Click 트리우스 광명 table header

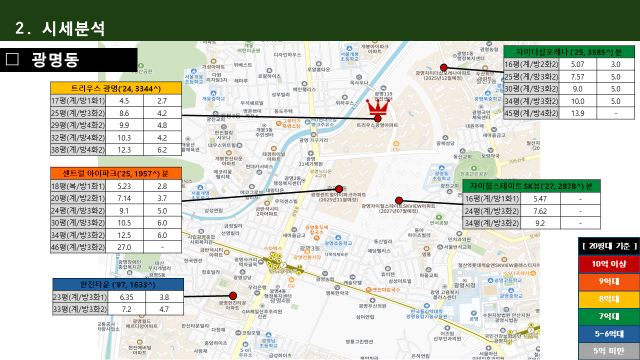pos(116,88)
